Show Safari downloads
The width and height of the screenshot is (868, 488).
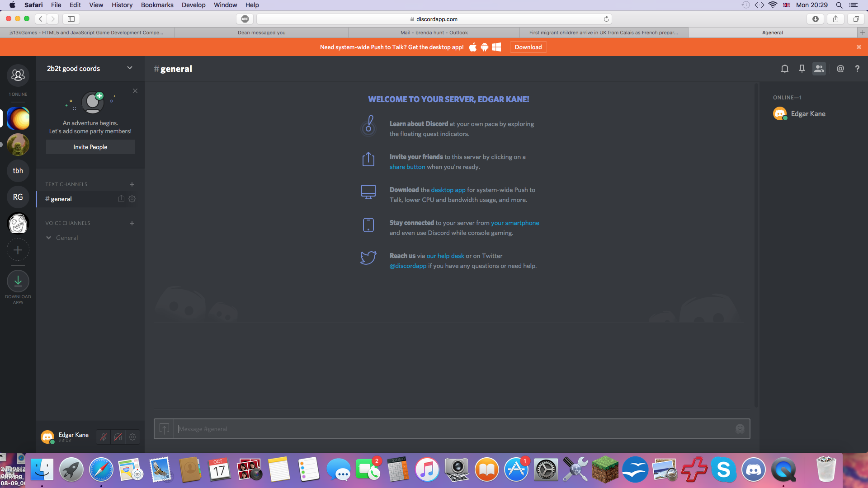point(816,19)
